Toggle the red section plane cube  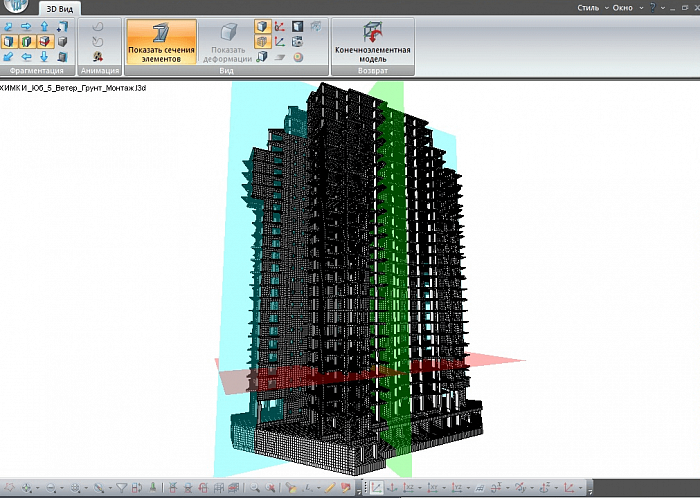click(x=45, y=42)
